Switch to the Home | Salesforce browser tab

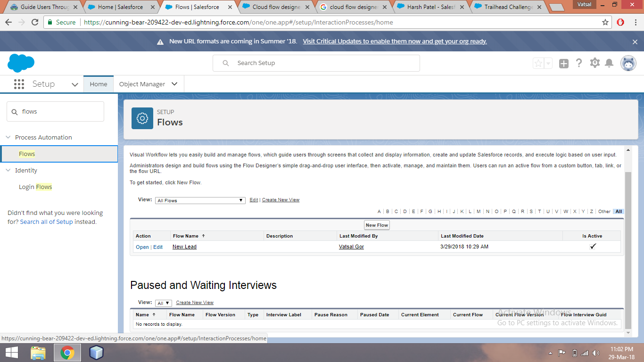click(x=120, y=7)
